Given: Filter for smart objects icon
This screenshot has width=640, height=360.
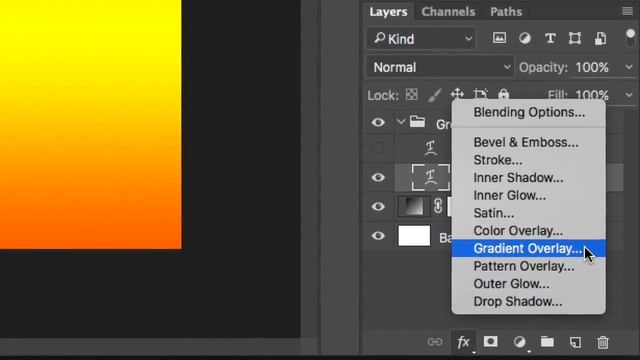Looking at the screenshot, I should tap(600, 38).
